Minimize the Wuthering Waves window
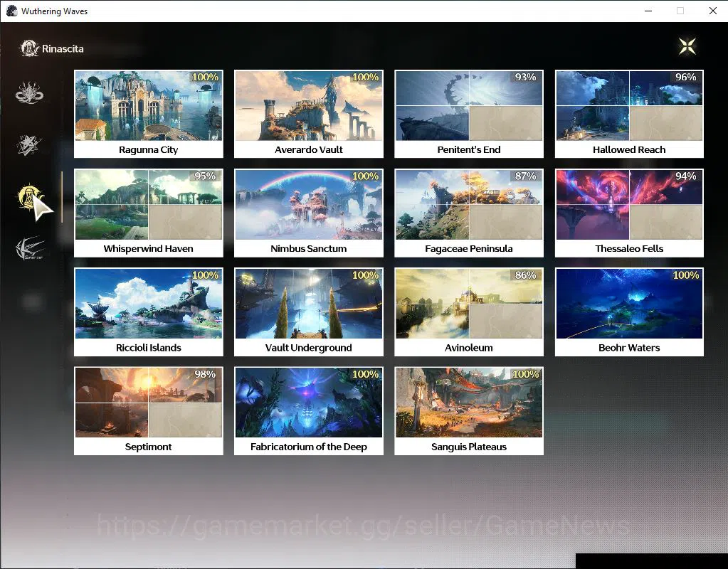Viewport: 728px width, 569px height. (648, 11)
